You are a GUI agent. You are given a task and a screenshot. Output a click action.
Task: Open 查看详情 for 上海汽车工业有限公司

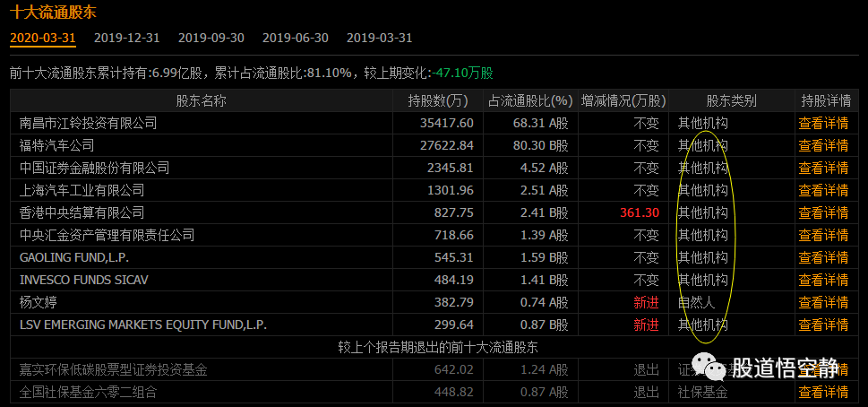click(823, 190)
